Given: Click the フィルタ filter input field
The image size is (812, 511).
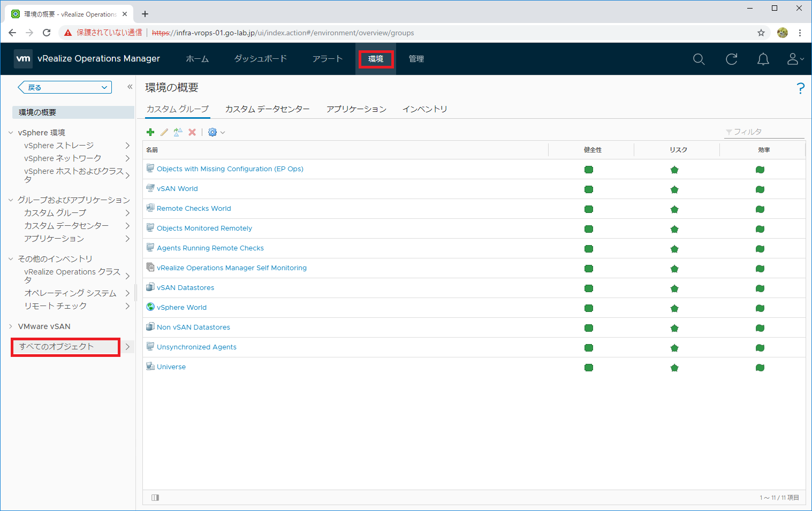Looking at the screenshot, I should coord(764,132).
